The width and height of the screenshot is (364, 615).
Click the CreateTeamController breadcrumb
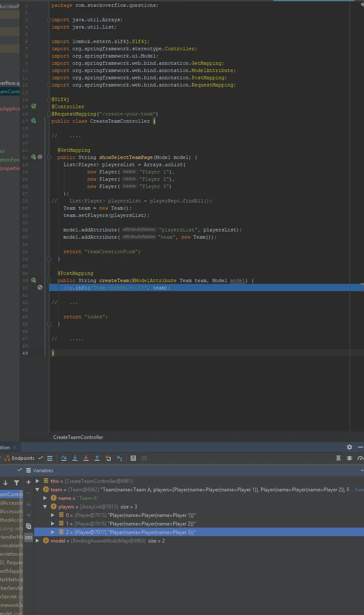(x=78, y=437)
